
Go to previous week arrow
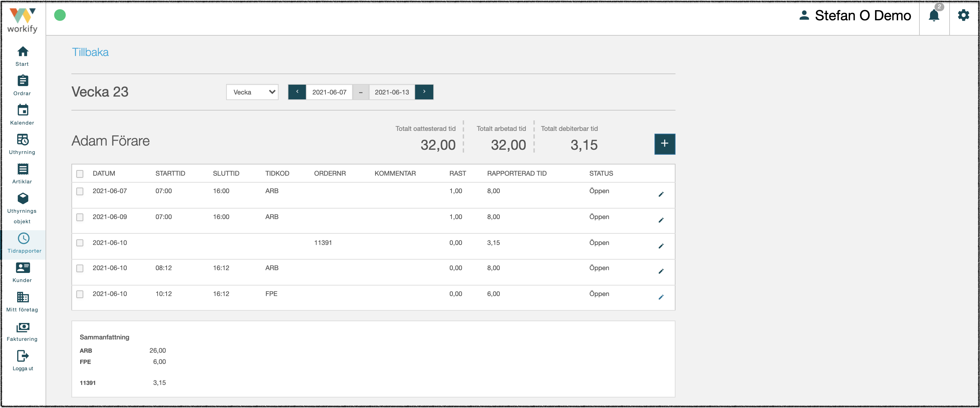pyautogui.click(x=297, y=92)
